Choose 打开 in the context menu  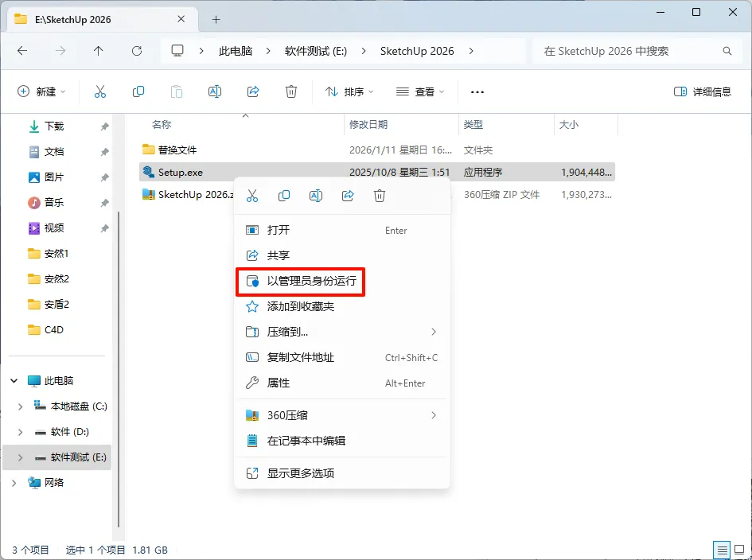(342, 230)
